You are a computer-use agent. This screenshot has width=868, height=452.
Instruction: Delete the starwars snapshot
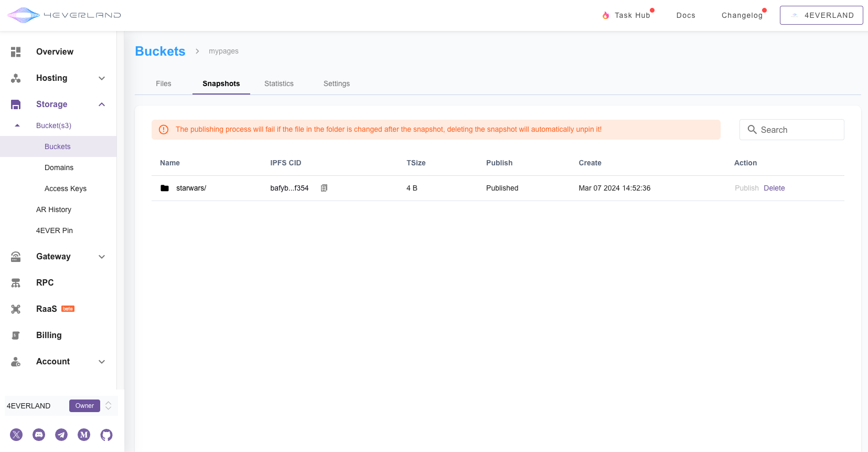pos(774,188)
